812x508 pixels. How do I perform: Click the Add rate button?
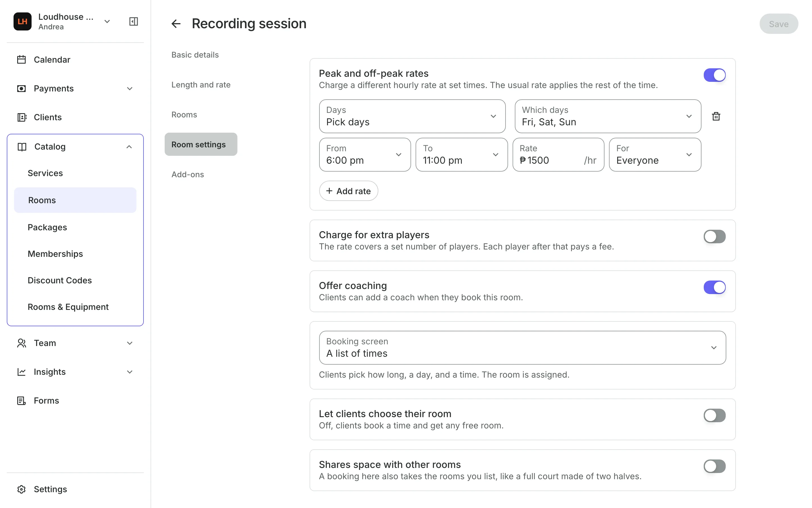(x=348, y=191)
